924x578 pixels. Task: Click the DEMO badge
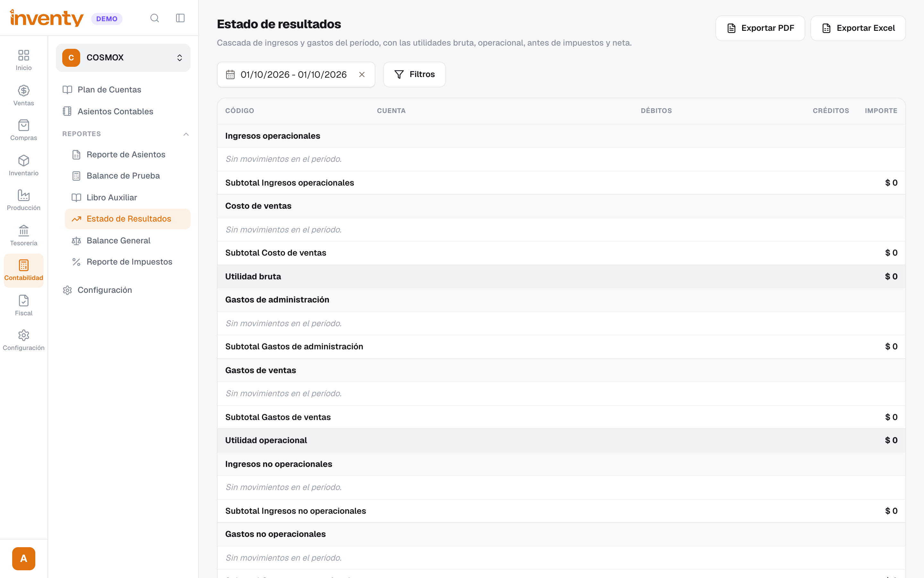pyautogui.click(x=107, y=19)
